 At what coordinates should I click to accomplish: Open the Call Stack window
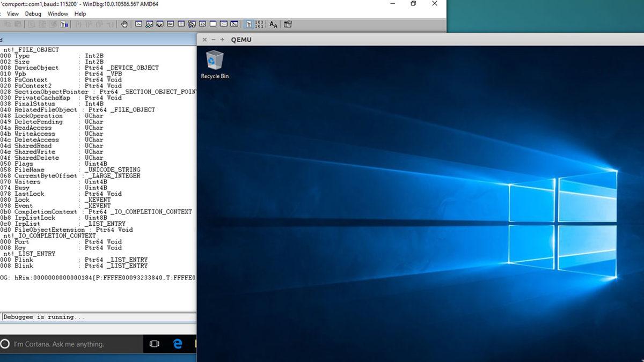[191, 24]
